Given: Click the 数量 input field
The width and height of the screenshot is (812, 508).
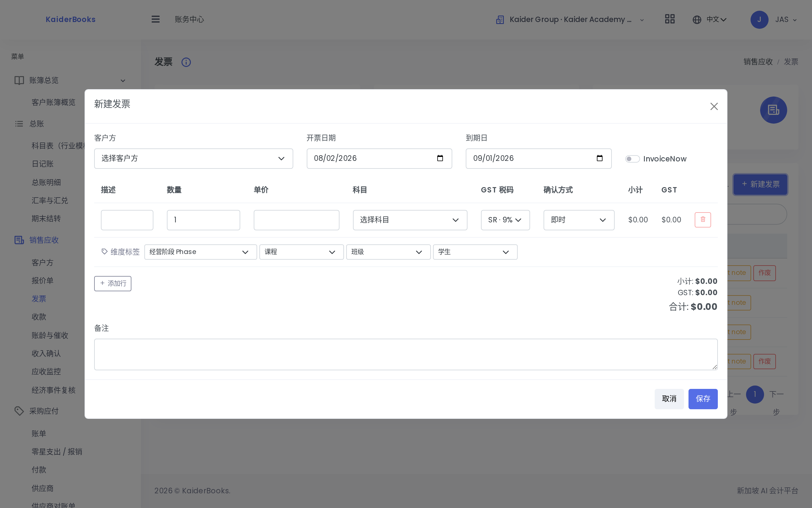Looking at the screenshot, I should (203, 220).
